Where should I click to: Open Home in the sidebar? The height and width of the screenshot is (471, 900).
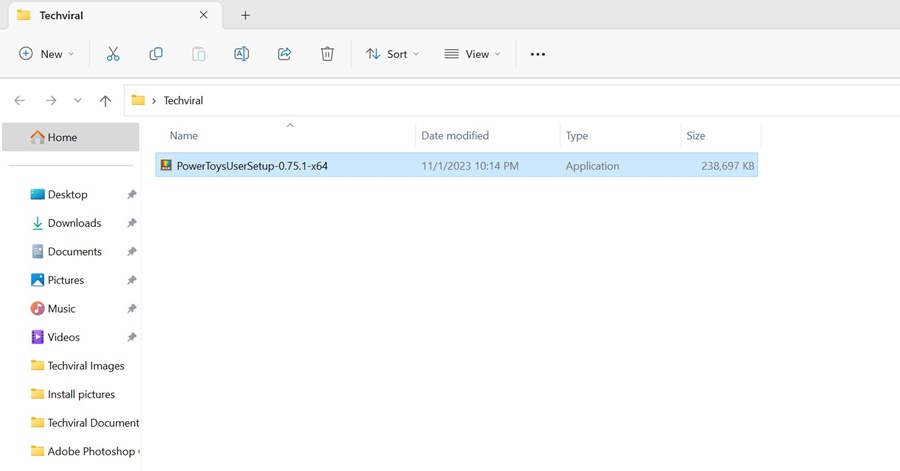(x=71, y=137)
